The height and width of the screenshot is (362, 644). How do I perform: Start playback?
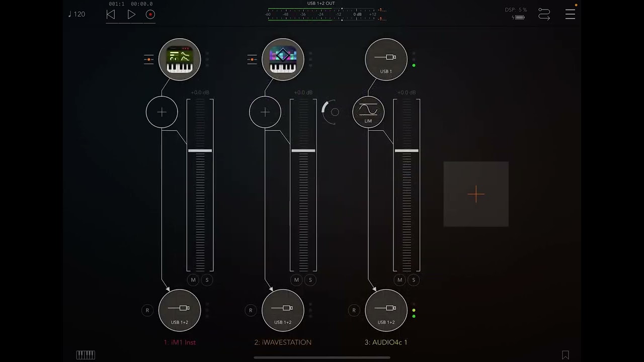(x=131, y=15)
